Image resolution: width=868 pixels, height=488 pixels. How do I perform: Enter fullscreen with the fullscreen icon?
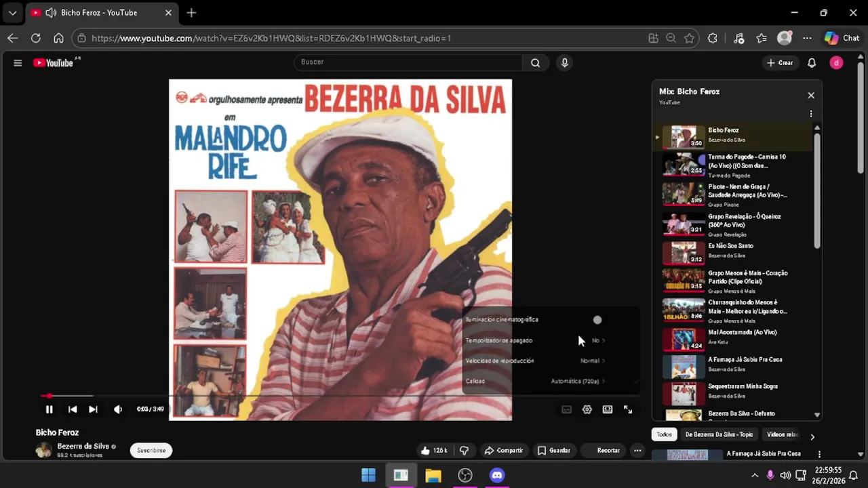pyautogui.click(x=628, y=409)
